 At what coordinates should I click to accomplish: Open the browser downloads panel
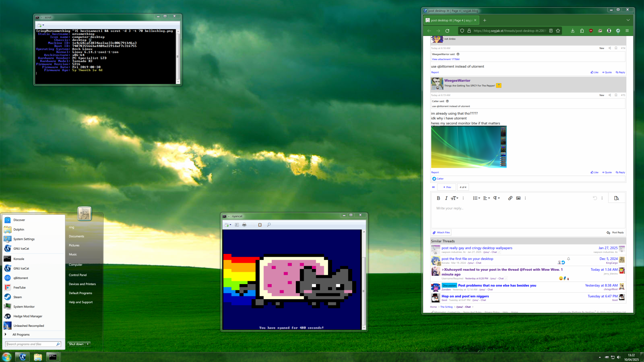pyautogui.click(x=572, y=31)
